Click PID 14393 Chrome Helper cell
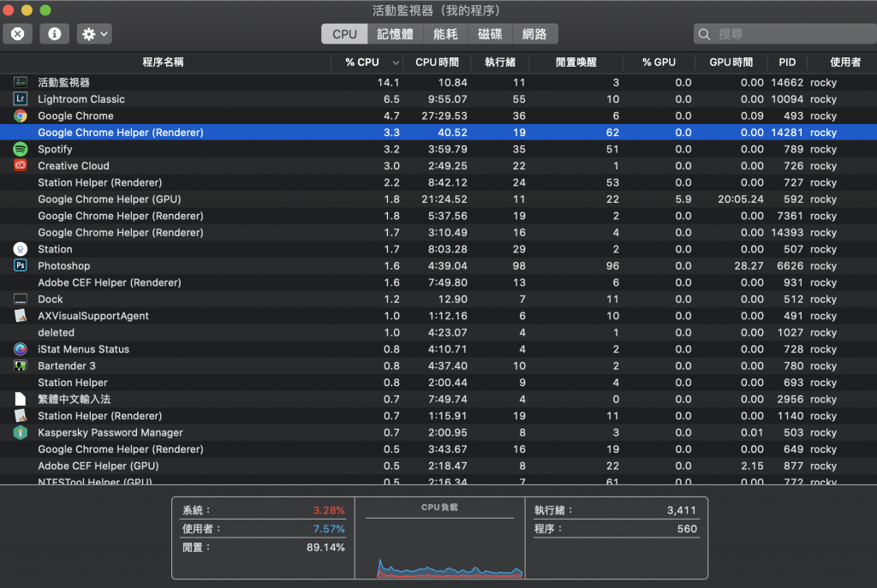Viewport: 877px width, 588px height. coord(787,233)
